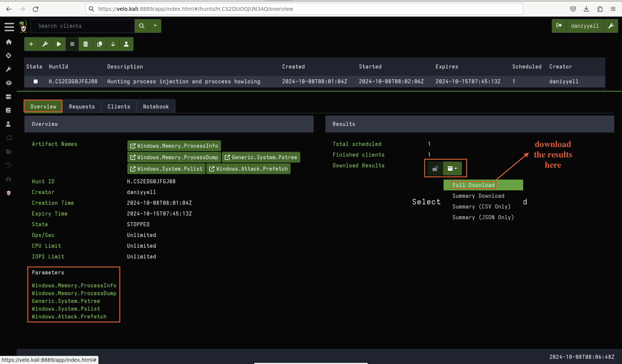
Task: Open the browser application menu
Action: [613, 9]
